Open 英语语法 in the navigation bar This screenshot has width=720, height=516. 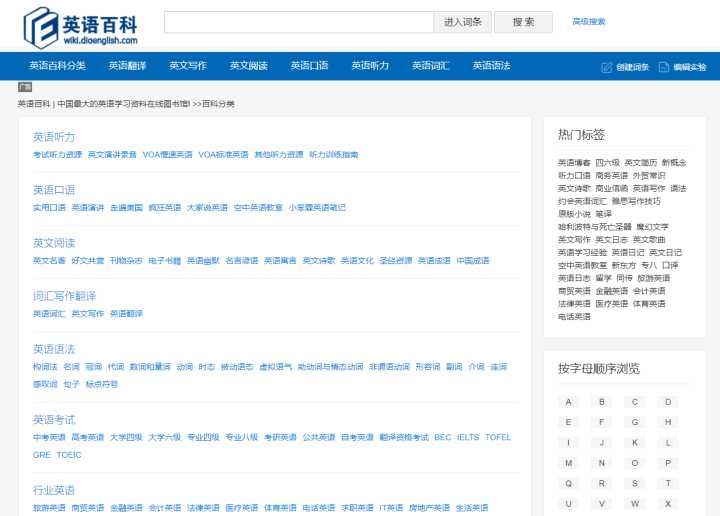pyautogui.click(x=491, y=66)
